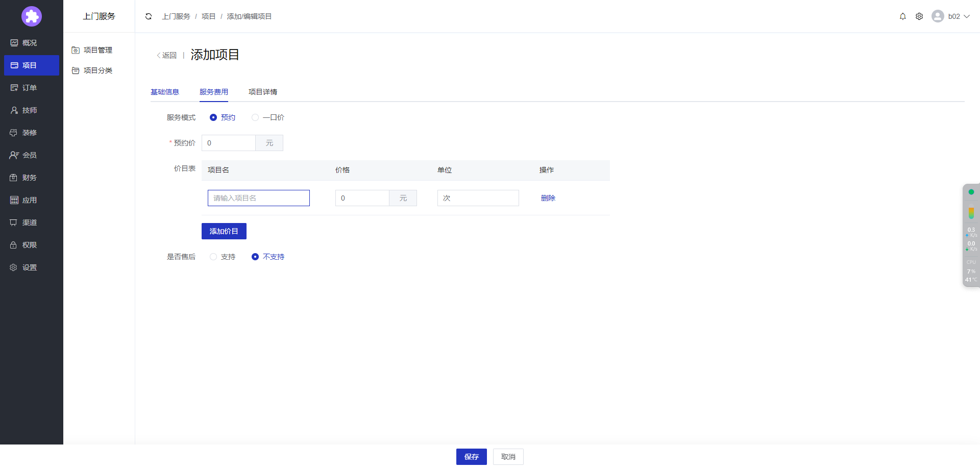Open 概况 overview in sidebar
This screenshot has width=980, height=469.
tap(32, 43)
